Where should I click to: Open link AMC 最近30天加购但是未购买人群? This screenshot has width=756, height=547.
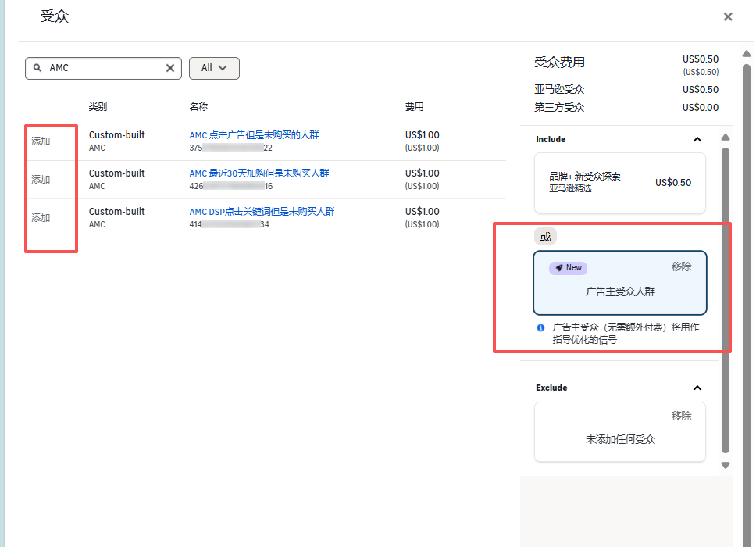tap(259, 173)
